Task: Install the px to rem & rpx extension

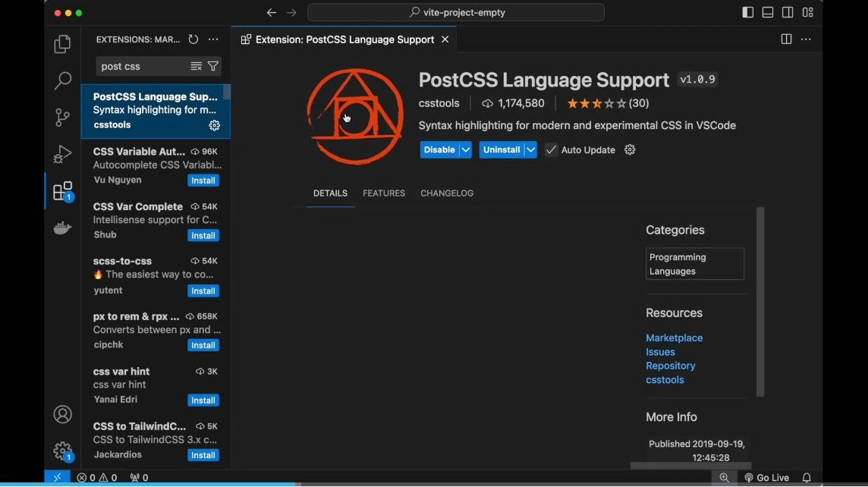Action: (x=203, y=345)
